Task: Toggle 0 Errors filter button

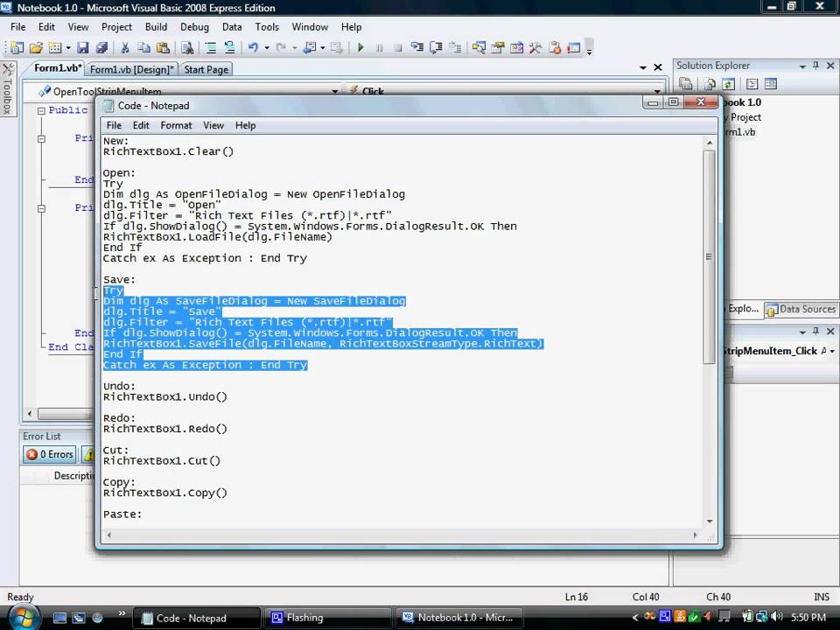Action: pyautogui.click(x=50, y=454)
